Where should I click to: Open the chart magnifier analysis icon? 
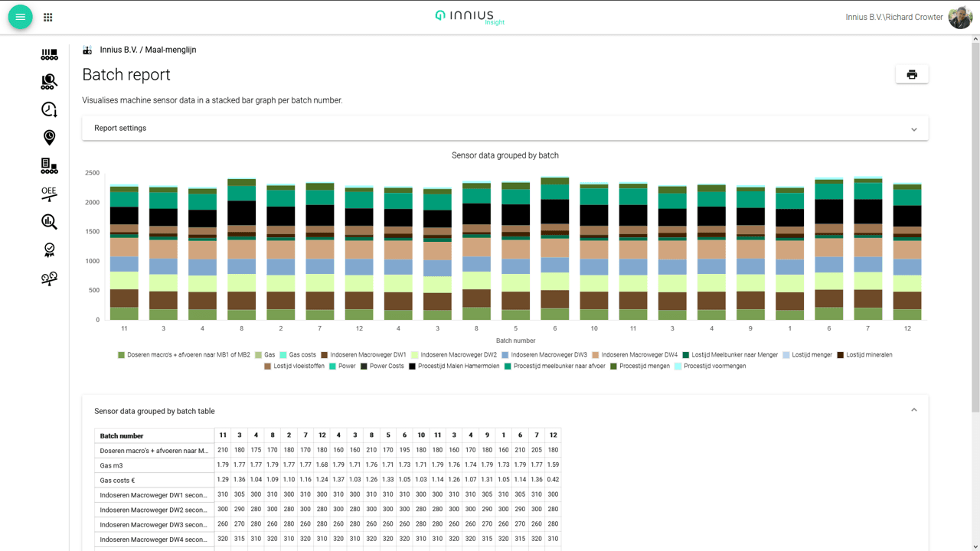point(49,222)
